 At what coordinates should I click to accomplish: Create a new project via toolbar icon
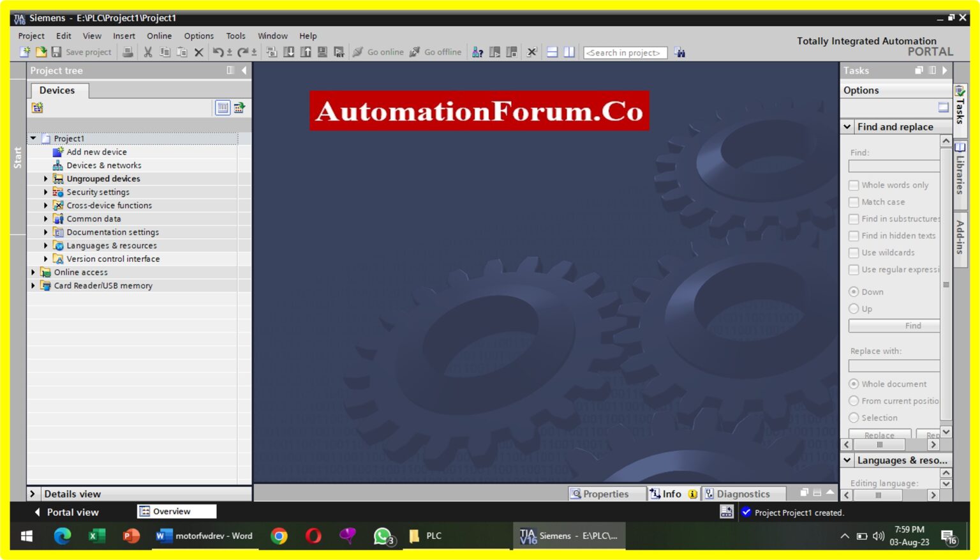click(24, 52)
